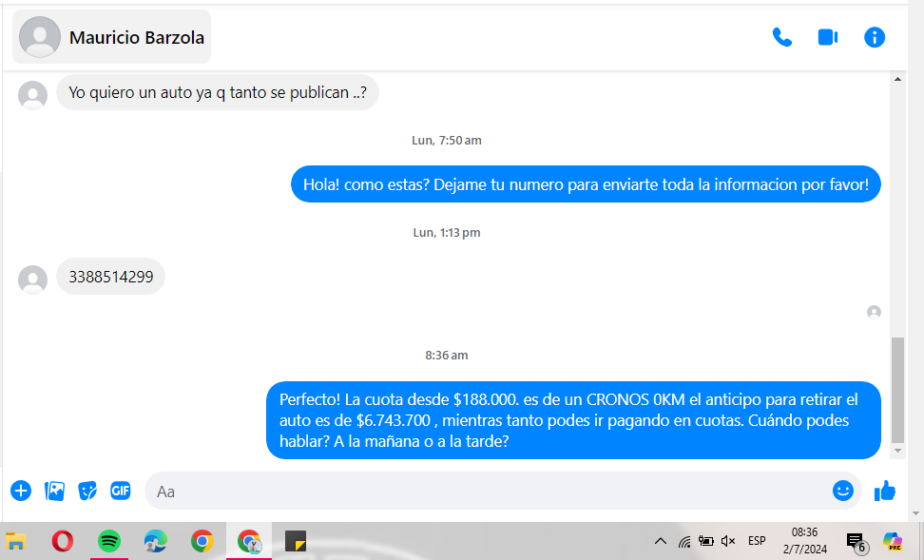
Task: Open the battery status tray icon
Action: click(x=706, y=541)
